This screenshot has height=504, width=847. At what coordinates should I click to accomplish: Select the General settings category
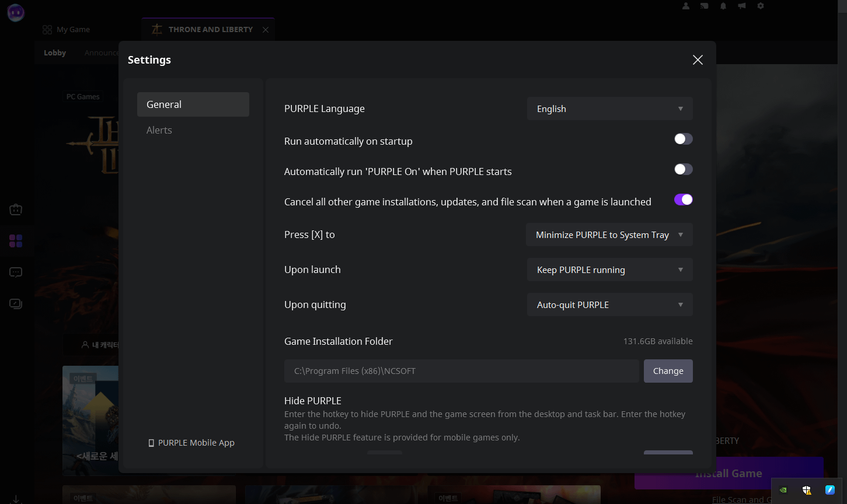coord(193,104)
